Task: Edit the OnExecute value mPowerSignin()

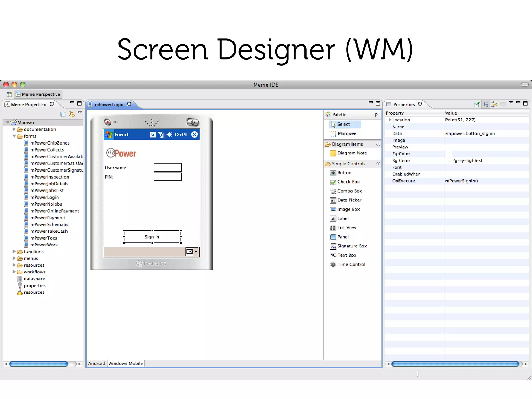Action: (x=462, y=181)
